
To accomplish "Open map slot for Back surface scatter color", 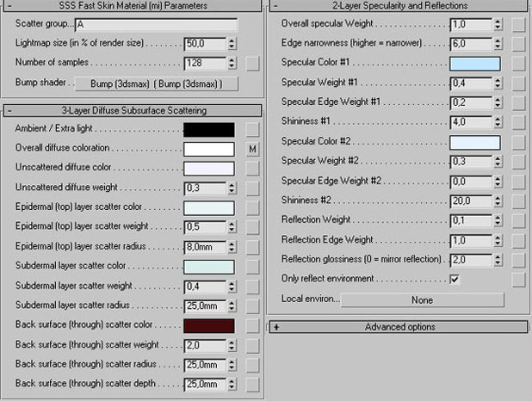I will coord(252,325).
